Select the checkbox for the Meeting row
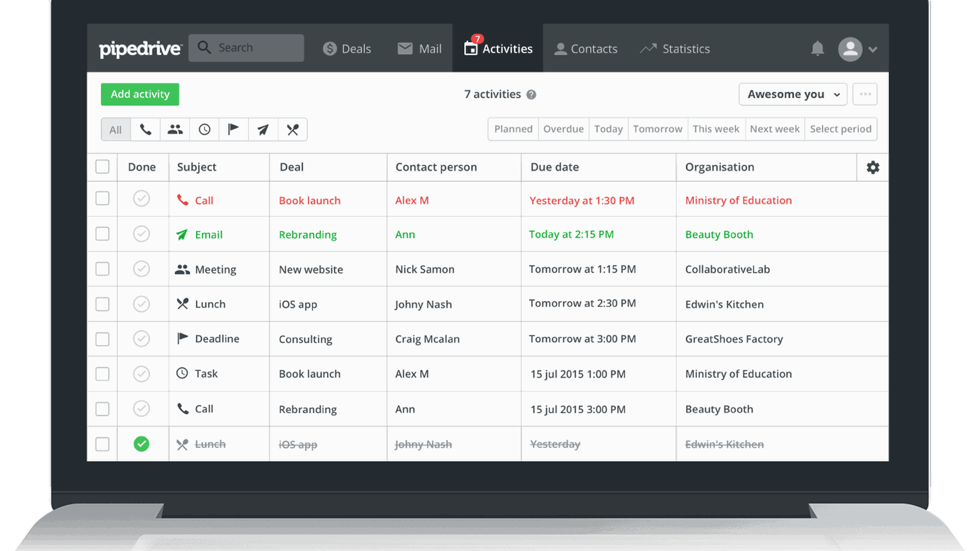This screenshot has height=551, width=980. click(103, 269)
